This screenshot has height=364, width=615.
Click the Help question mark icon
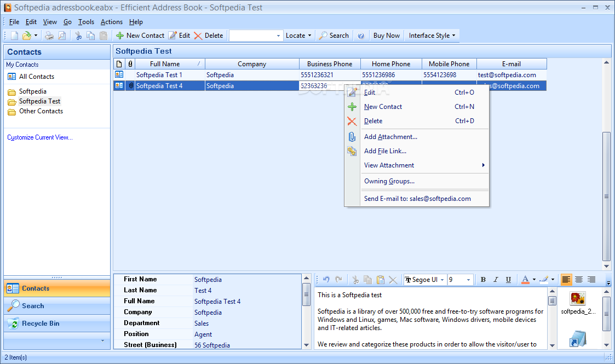pos(361,36)
